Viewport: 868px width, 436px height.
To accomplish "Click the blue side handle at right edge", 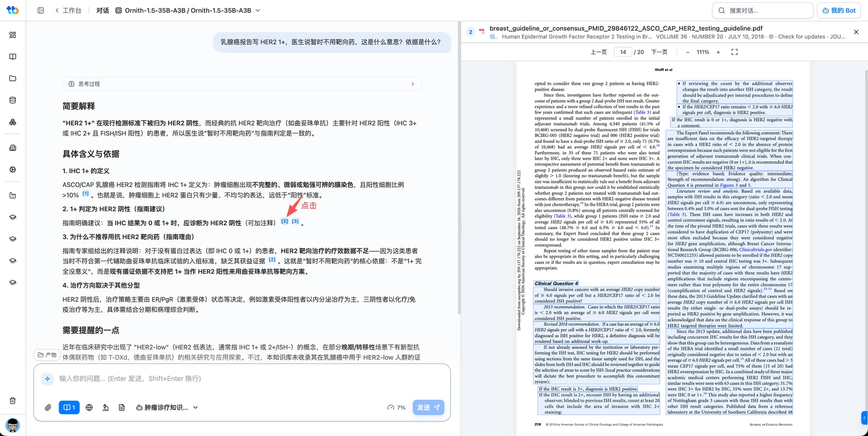I will (x=865, y=418).
